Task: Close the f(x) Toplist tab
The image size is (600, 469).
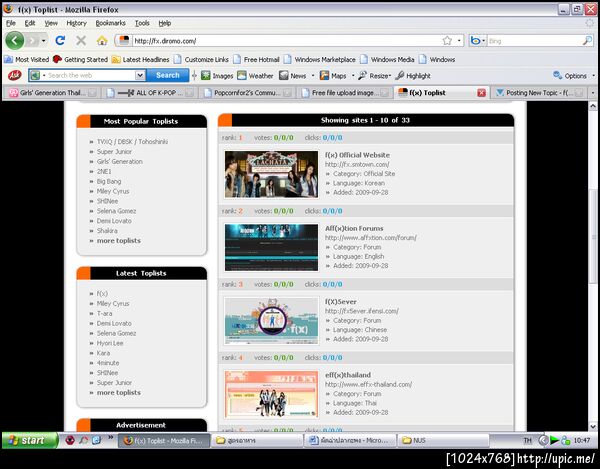Action: click(x=481, y=93)
